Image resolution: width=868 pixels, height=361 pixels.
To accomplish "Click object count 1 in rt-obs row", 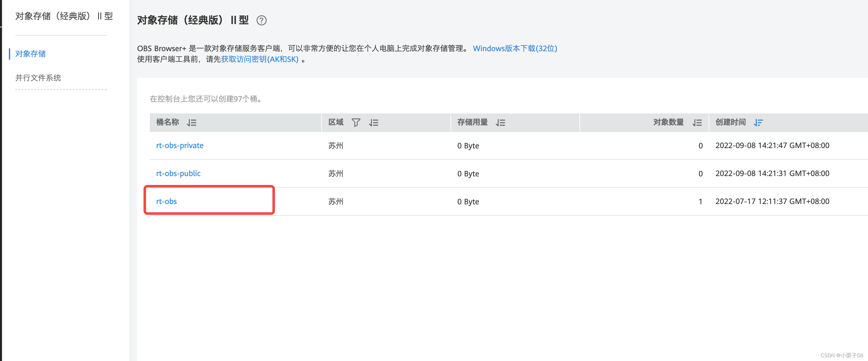I will [701, 202].
